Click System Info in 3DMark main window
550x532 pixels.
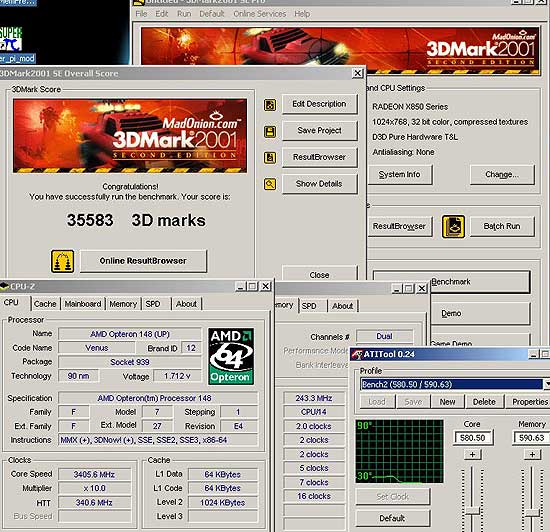coord(400,174)
